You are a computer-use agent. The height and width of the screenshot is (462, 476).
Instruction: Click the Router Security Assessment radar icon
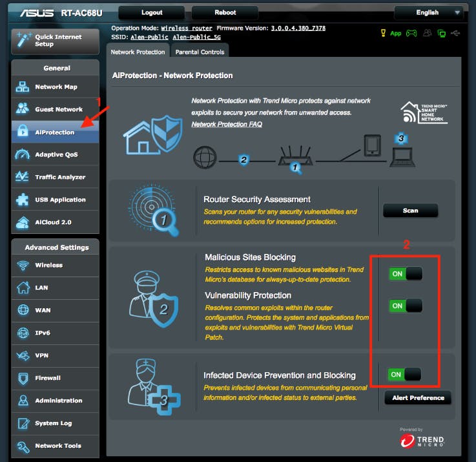(153, 210)
